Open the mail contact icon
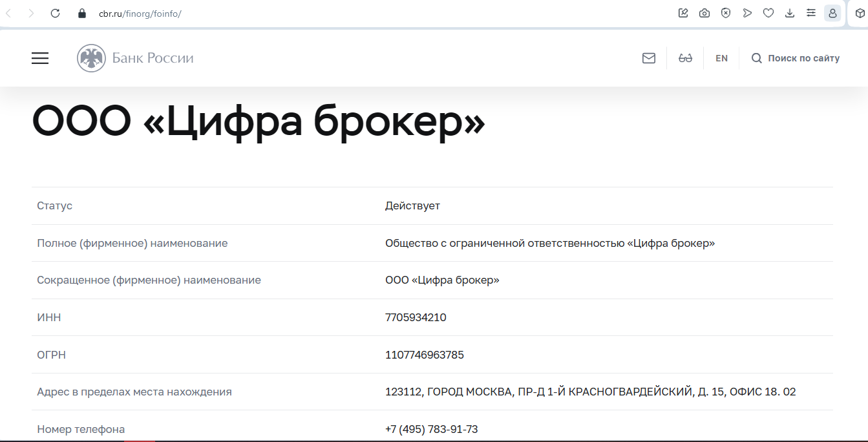The width and height of the screenshot is (868, 442). click(649, 58)
